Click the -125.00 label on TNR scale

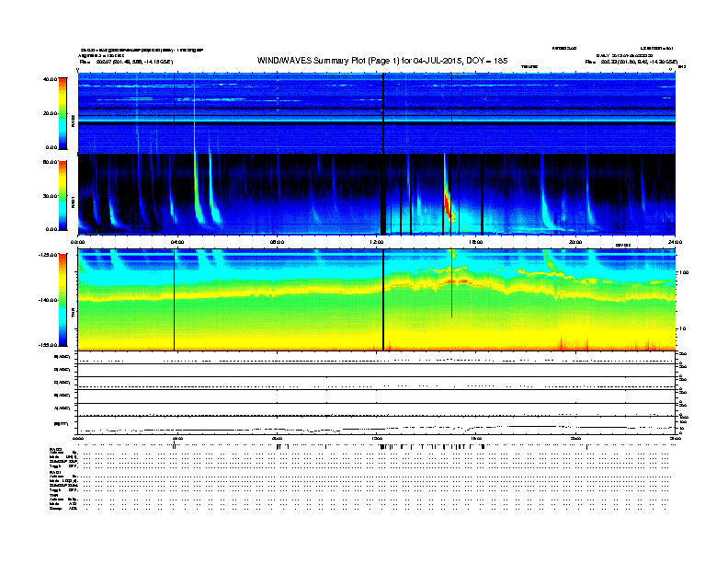coord(48,255)
